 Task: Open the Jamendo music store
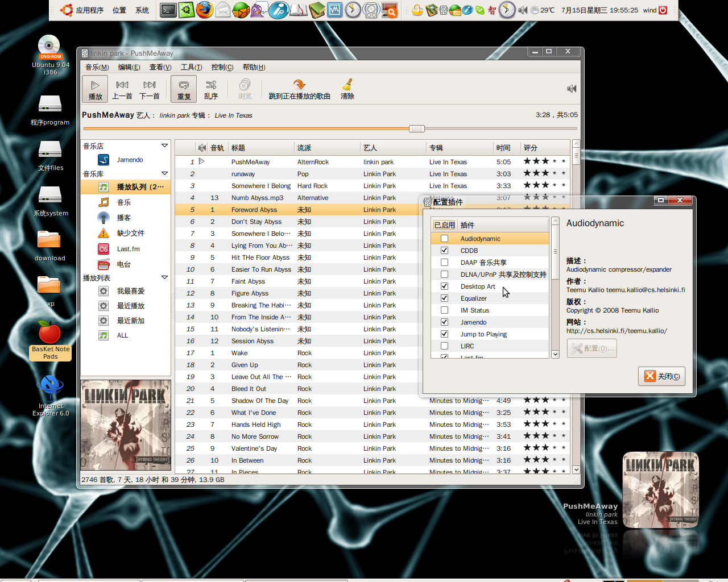coord(125,160)
